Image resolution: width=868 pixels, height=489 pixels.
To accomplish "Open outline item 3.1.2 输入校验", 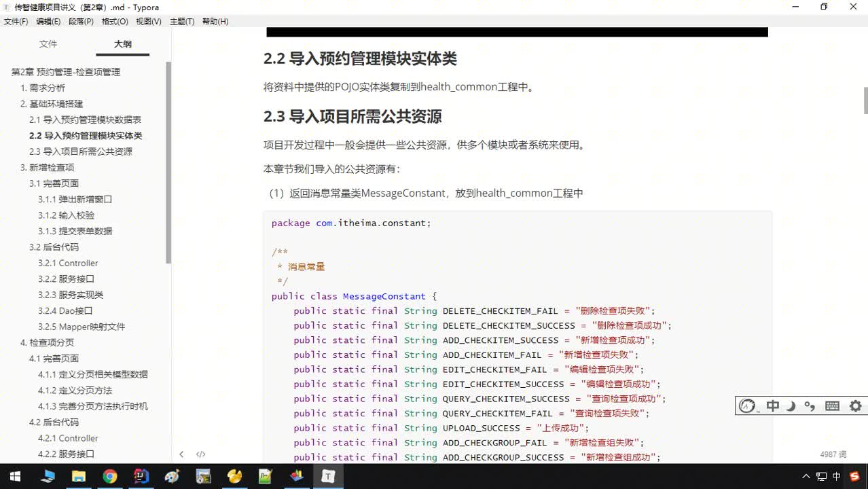I will click(66, 215).
